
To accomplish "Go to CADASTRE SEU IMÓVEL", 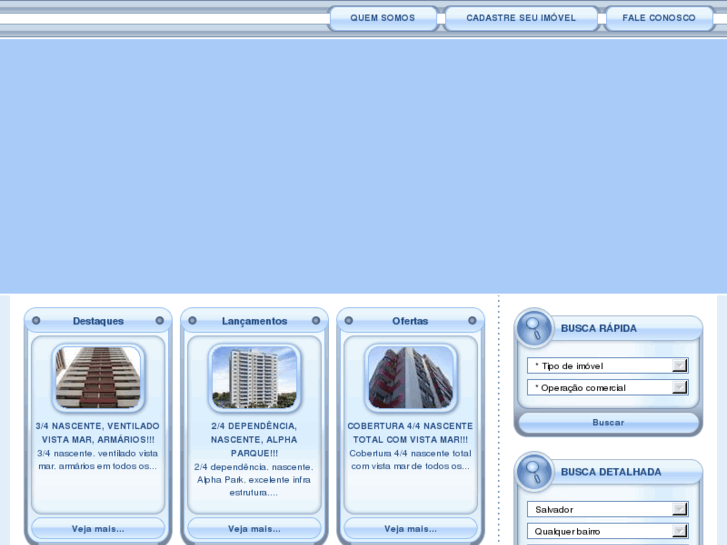I will (521, 18).
